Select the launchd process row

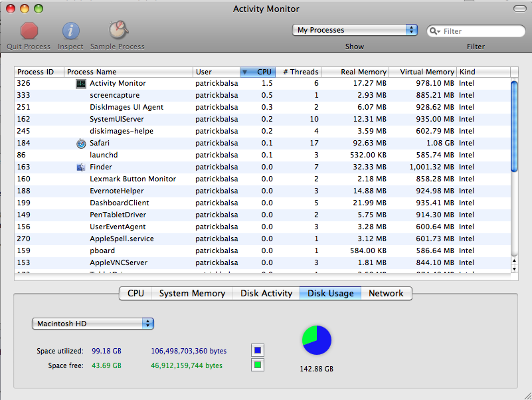pyautogui.click(x=262, y=155)
